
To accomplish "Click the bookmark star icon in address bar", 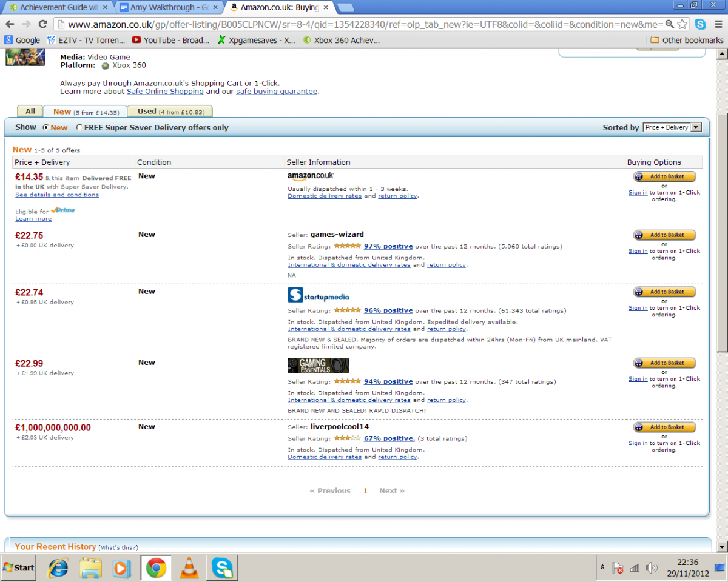I will 682,24.
